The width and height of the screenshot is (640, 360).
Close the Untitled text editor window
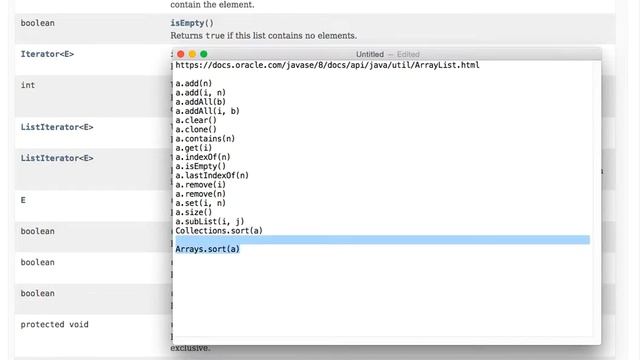click(181, 54)
